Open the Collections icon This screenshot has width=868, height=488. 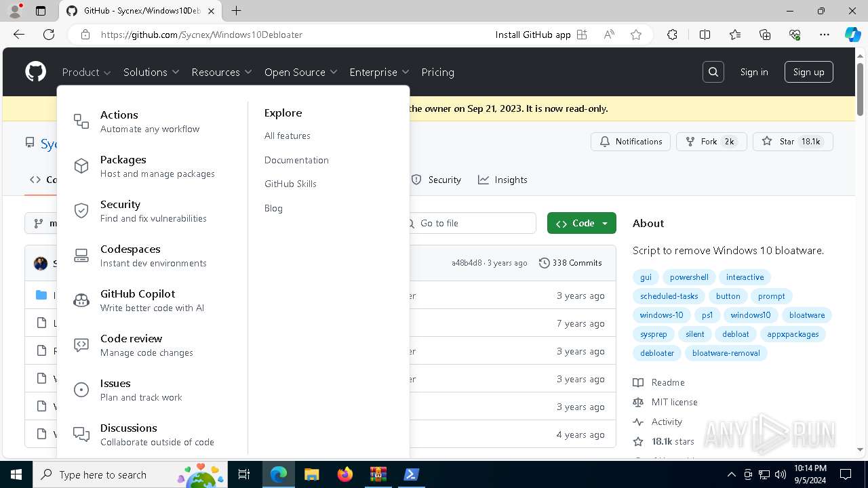tap(765, 35)
